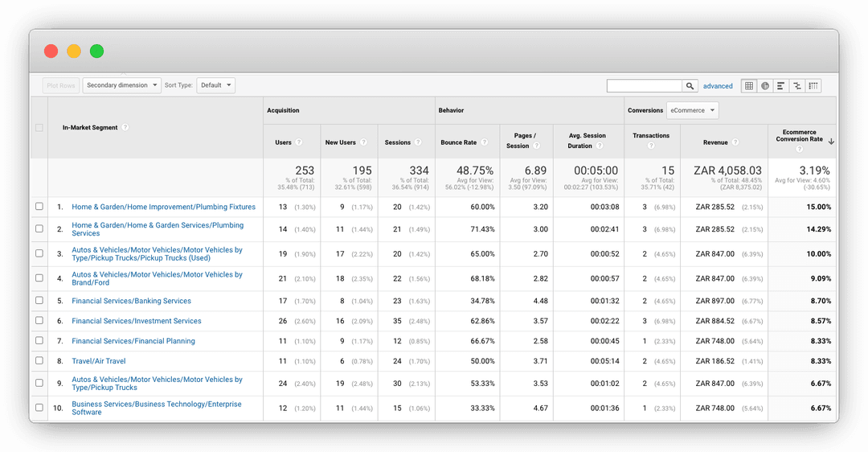Sort by the Bounce Rate column header

[x=458, y=142]
